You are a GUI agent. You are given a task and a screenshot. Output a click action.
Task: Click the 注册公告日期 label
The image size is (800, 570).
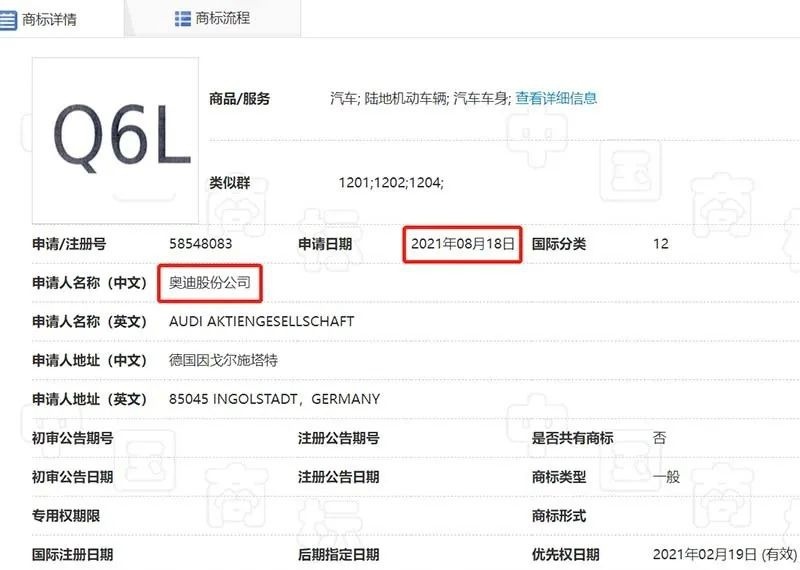[338, 477]
